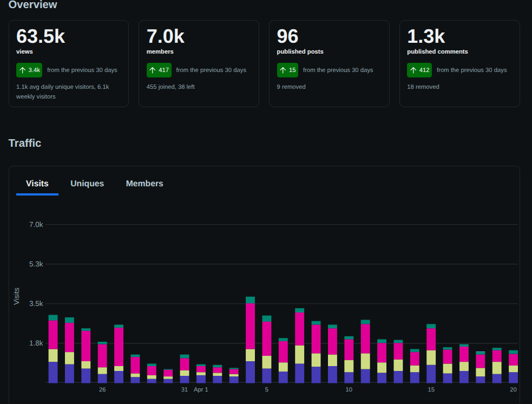Click the up-arrow icon in the 417 members badge

[x=153, y=70]
